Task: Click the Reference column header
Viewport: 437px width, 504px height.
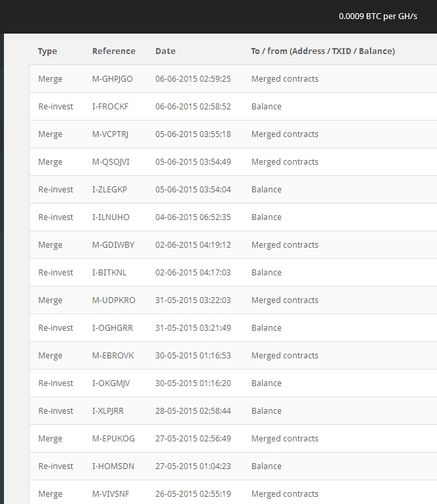Action: tap(114, 51)
